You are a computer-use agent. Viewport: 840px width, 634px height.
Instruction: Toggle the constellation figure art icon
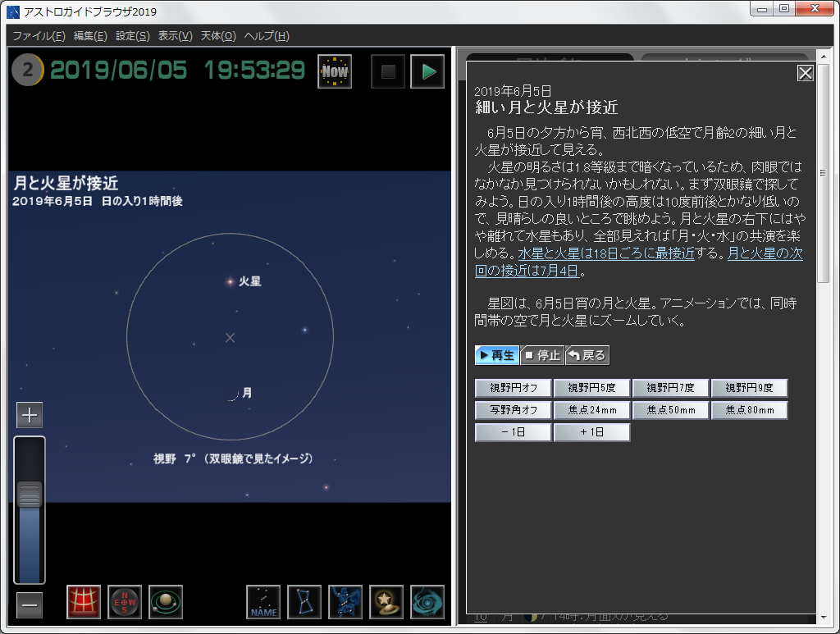(x=345, y=602)
